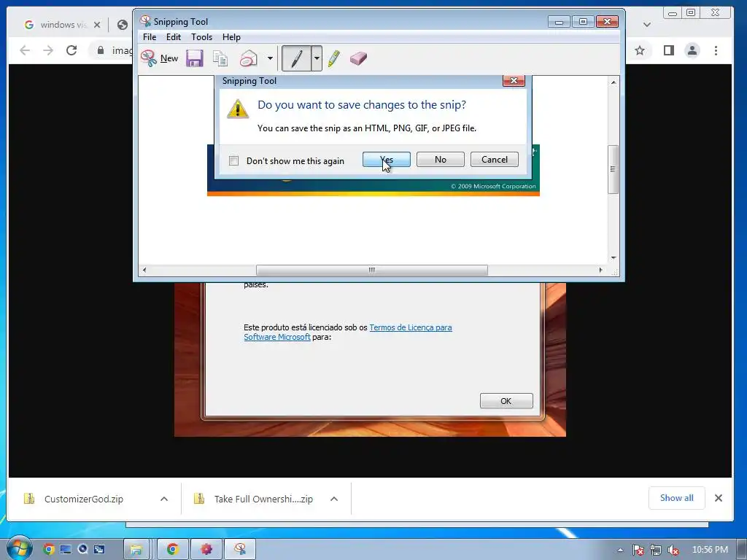This screenshot has height=560, width=747.
Task: Click OK button in the Chrome image
Action: tap(506, 401)
